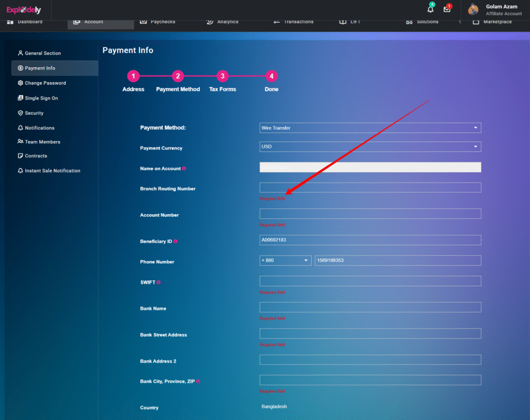Click the notification bell icon
Viewport: 530px width, 420px height.
point(430,9)
